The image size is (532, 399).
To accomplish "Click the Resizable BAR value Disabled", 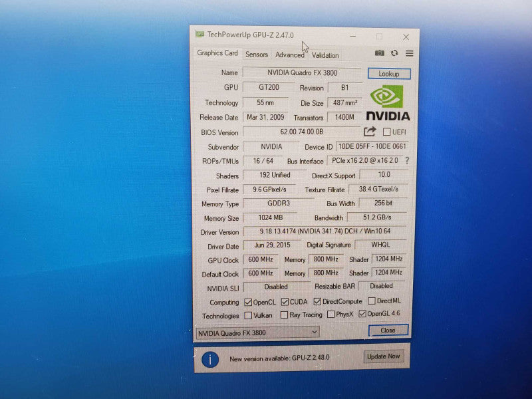I will point(381,286).
